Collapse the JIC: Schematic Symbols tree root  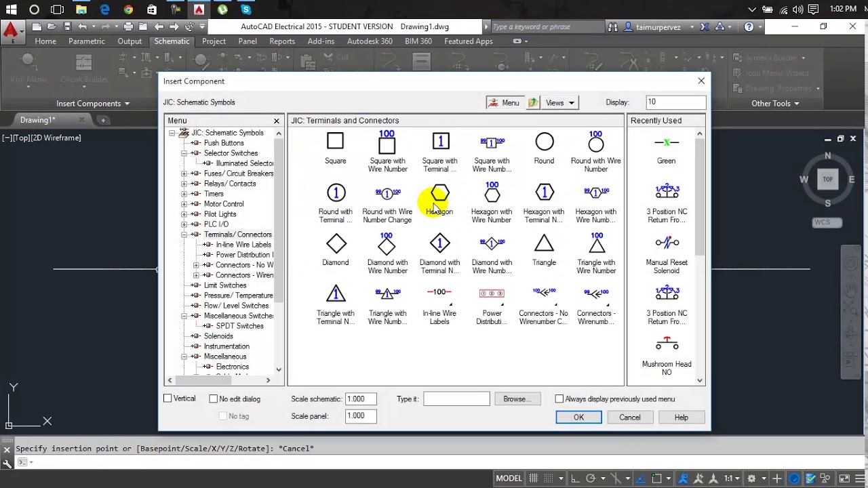(x=172, y=133)
